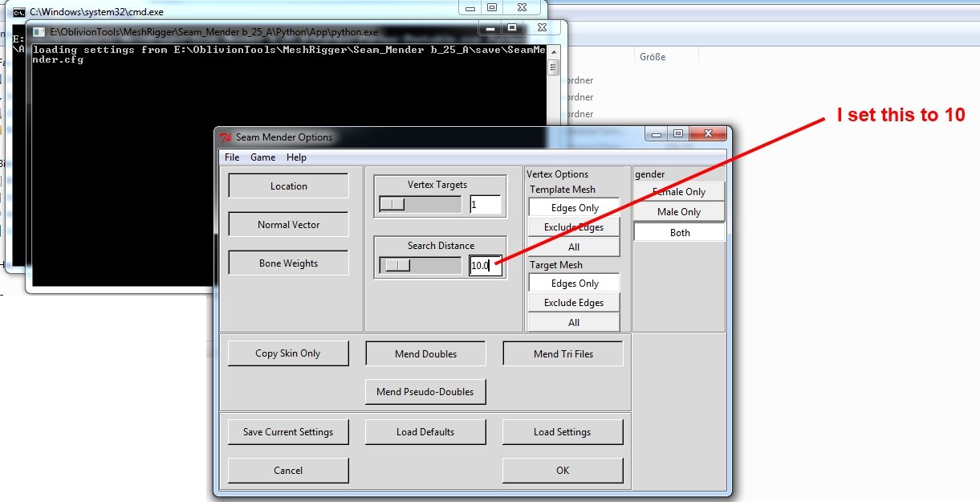The image size is (980, 502).
Task: Close the Seam Mender Options window
Action: point(709,134)
